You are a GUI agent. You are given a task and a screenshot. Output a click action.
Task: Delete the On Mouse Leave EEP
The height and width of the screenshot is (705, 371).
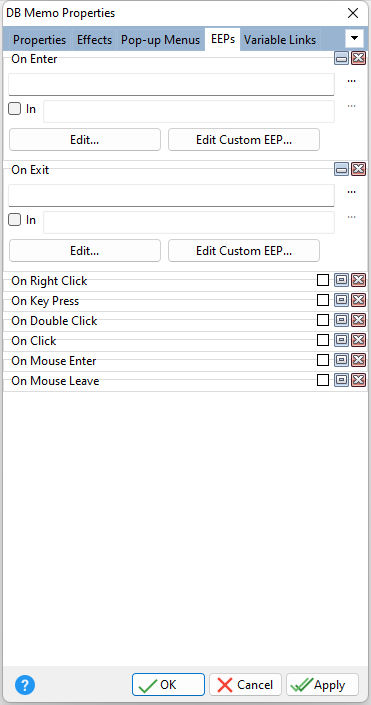358,380
